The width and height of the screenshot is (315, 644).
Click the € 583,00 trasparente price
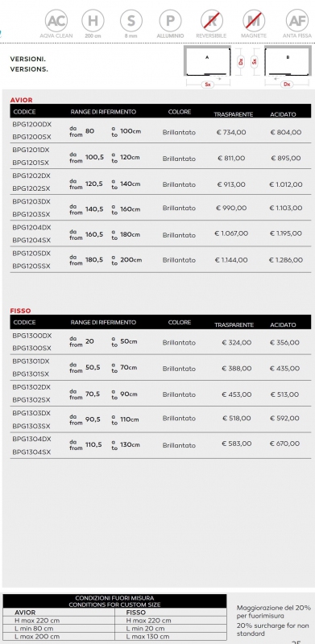tap(237, 444)
